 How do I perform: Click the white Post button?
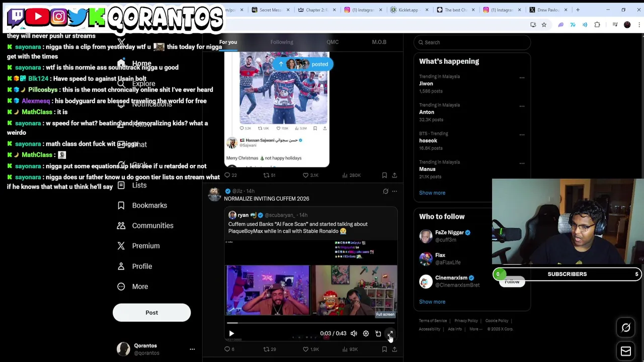[x=151, y=313]
